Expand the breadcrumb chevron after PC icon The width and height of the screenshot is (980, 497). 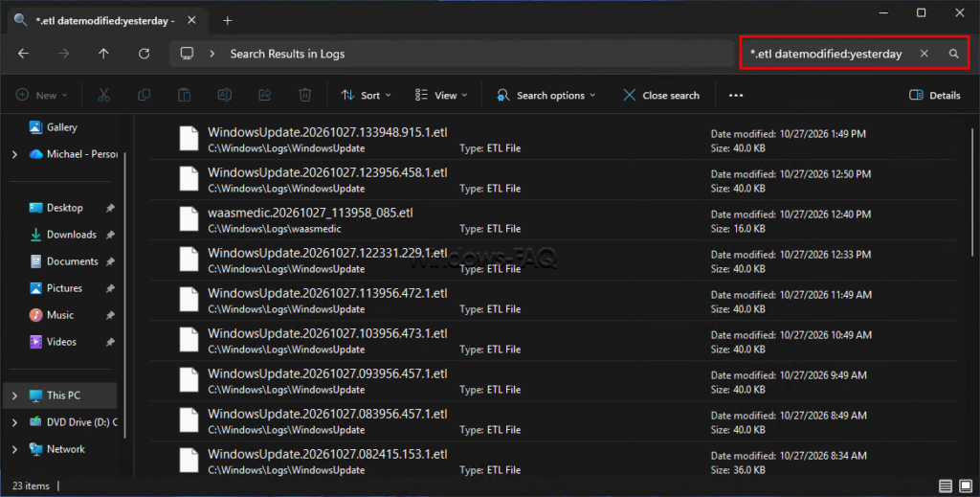212,54
